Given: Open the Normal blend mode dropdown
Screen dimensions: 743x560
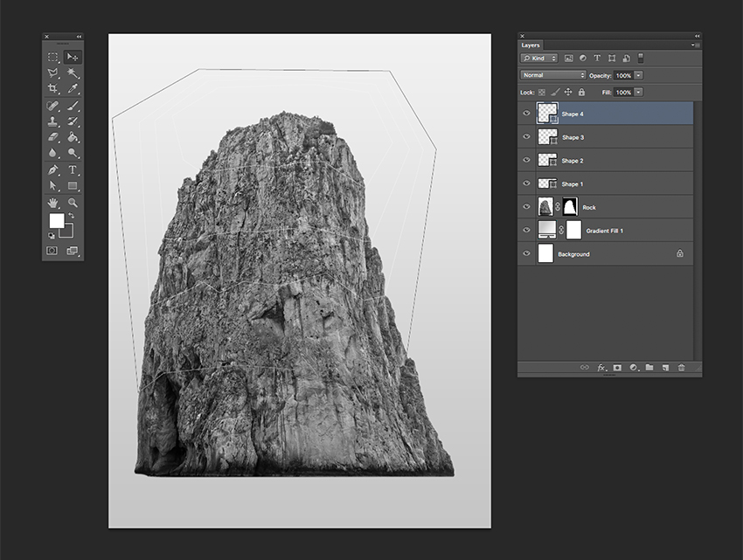Looking at the screenshot, I should pyautogui.click(x=553, y=75).
